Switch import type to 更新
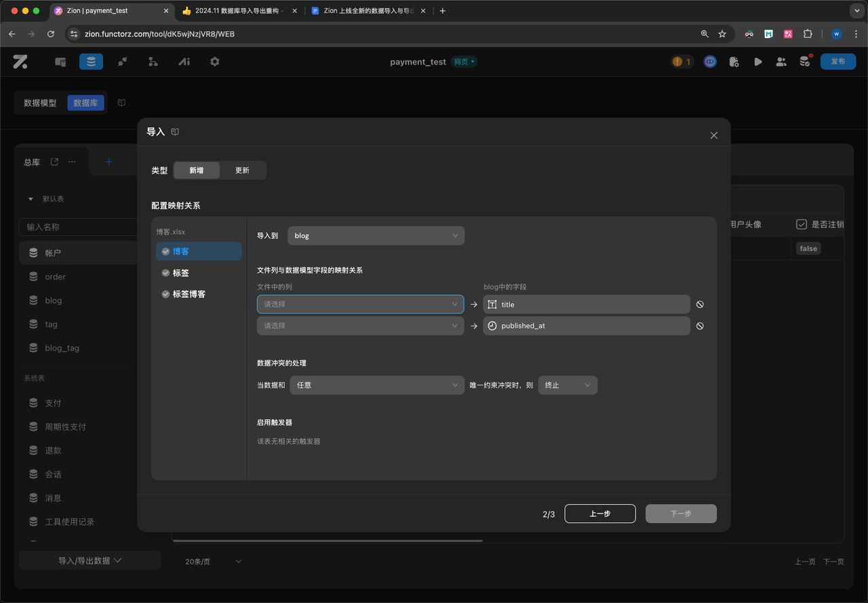 coord(242,170)
